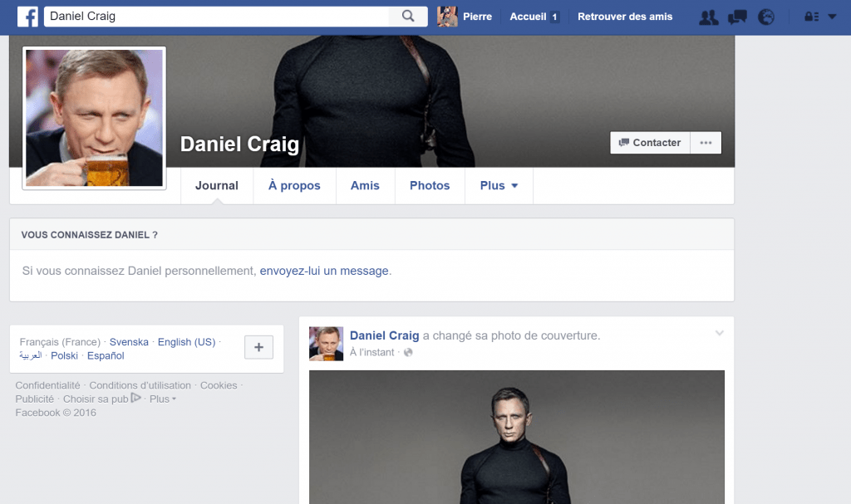The image size is (851, 504).
Task: Click the Contacter button
Action: tap(650, 143)
